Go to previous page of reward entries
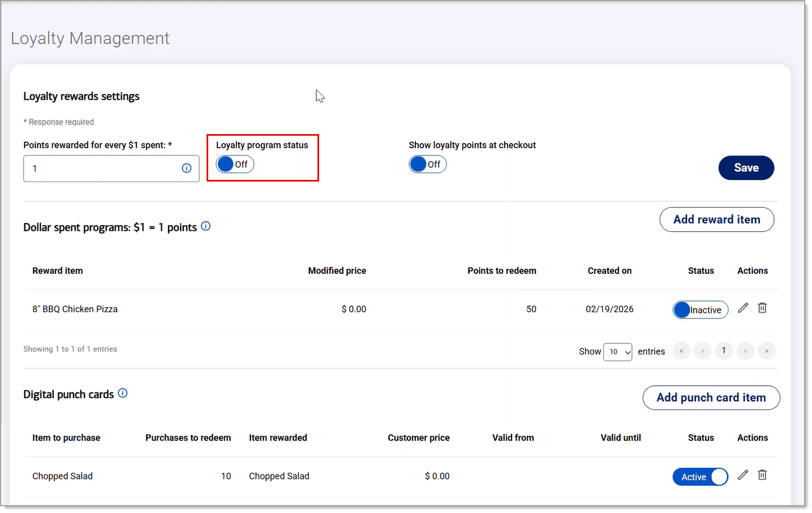The width and height of the screenshot is (812, 513). click(x=703, y=351)
